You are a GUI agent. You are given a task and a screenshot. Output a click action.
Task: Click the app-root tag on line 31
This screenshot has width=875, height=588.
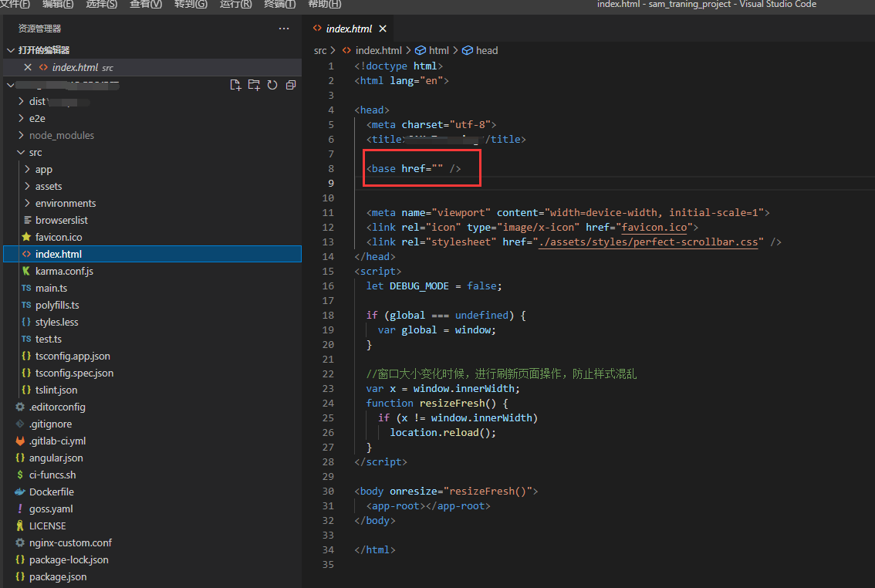point(428,506)
